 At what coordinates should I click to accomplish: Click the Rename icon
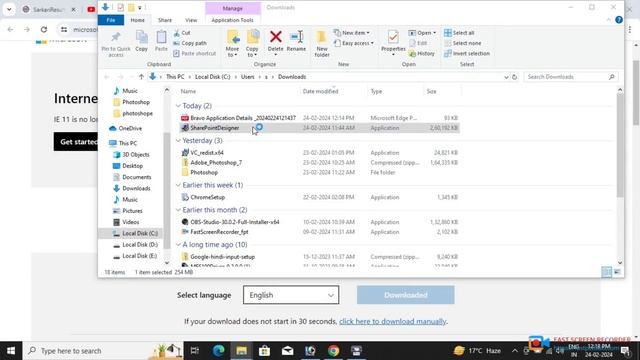click(x=296, y=37)
